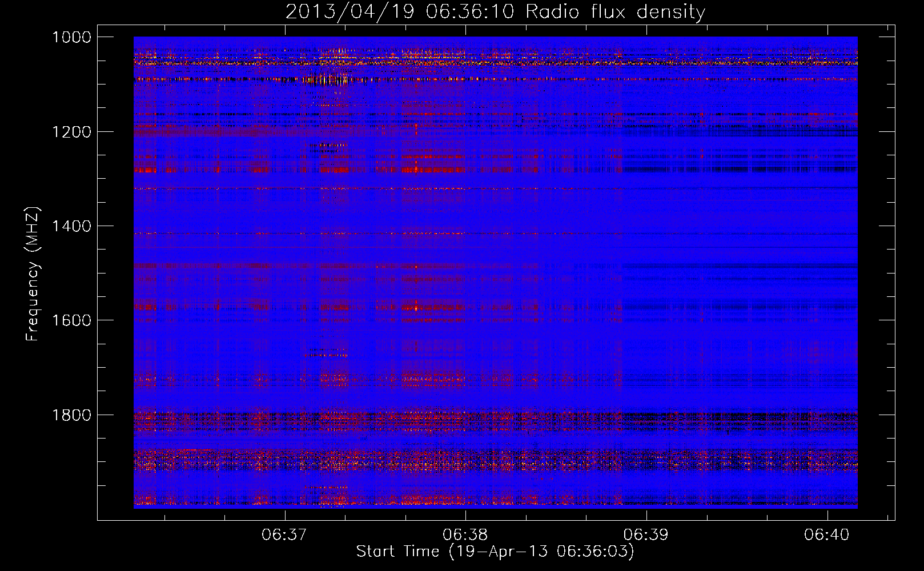924x571 pixels.
Task: Click the 06:37 time axis label
Action: click(284, 534)
